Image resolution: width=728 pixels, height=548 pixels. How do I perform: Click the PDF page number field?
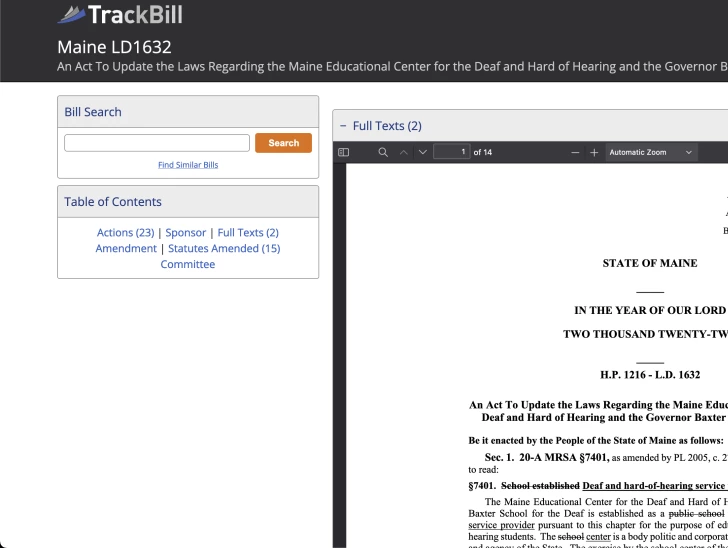(452, 152)
